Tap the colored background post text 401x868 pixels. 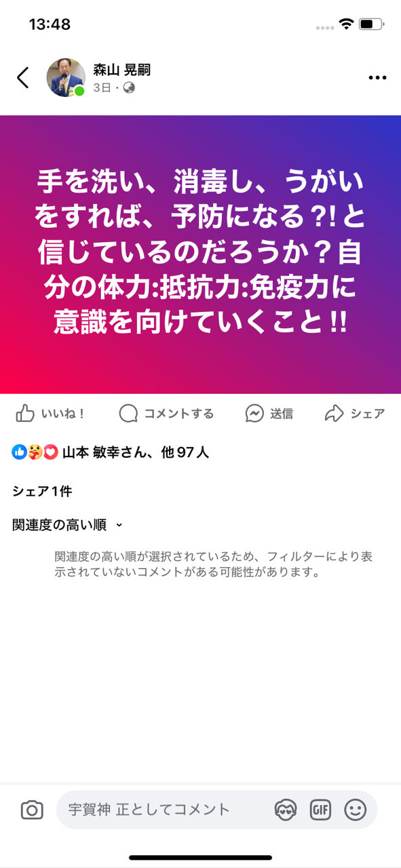[200, 252]
